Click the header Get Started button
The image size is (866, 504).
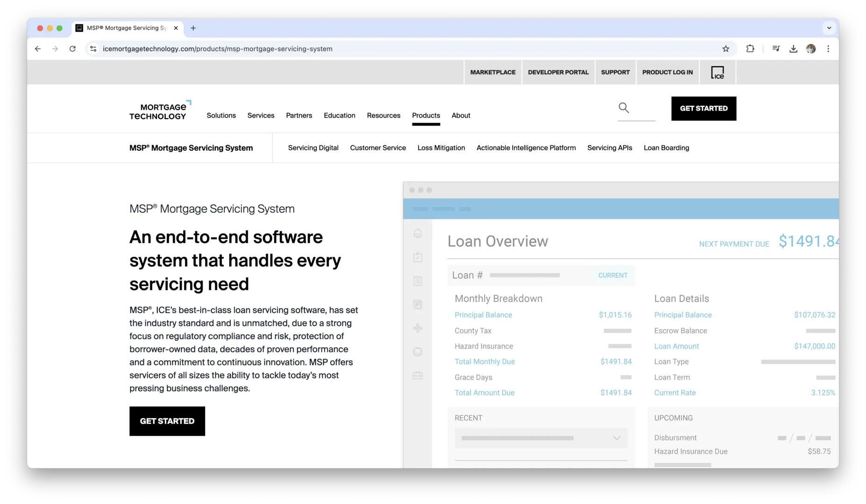coord(703,108)
